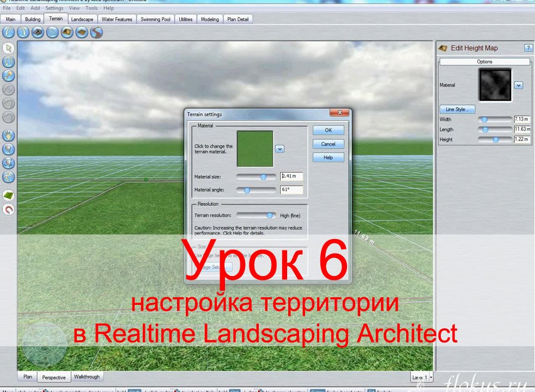Switch to the Plan Detail tab
This screenshot has width=535, height=392.
(238, 20)
